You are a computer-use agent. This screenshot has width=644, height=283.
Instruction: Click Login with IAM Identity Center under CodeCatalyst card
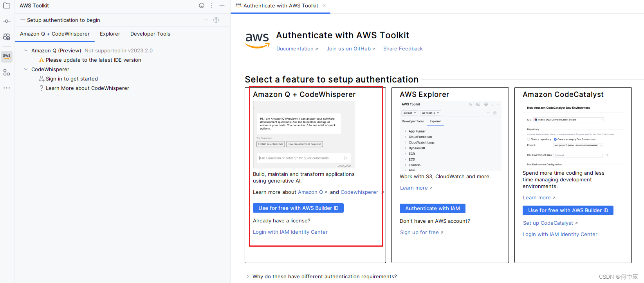coord(560,235)
